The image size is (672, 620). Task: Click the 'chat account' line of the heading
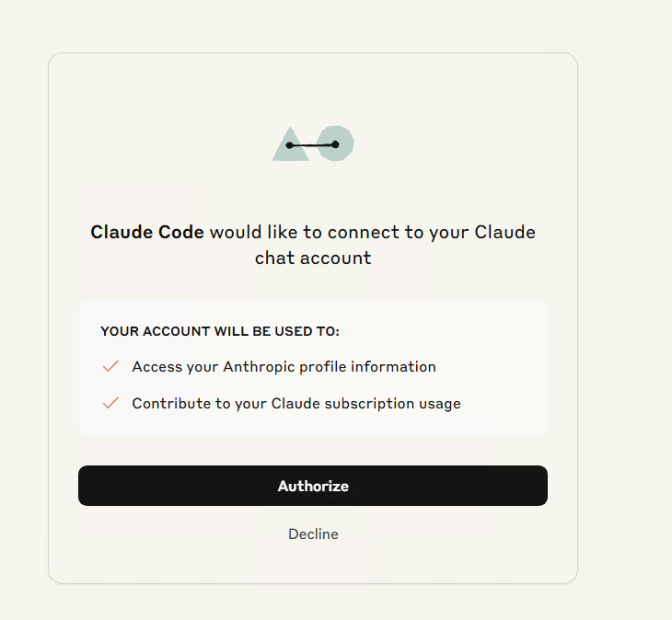point(313,258)
